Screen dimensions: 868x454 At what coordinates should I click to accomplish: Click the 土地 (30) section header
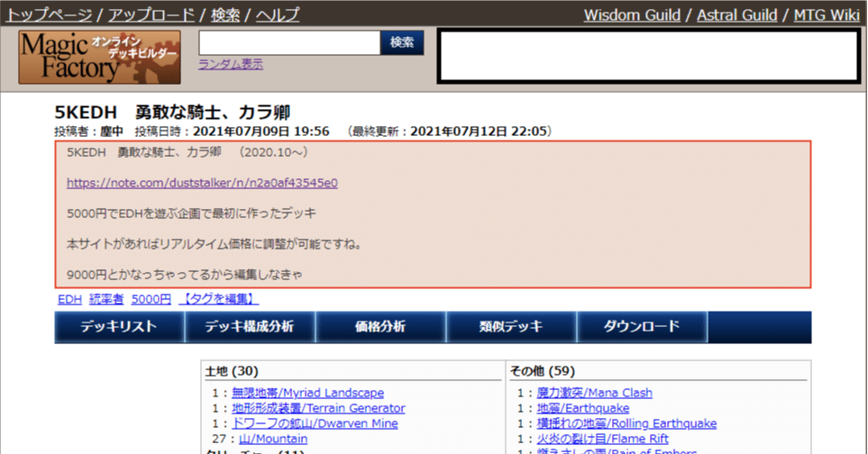232,371
